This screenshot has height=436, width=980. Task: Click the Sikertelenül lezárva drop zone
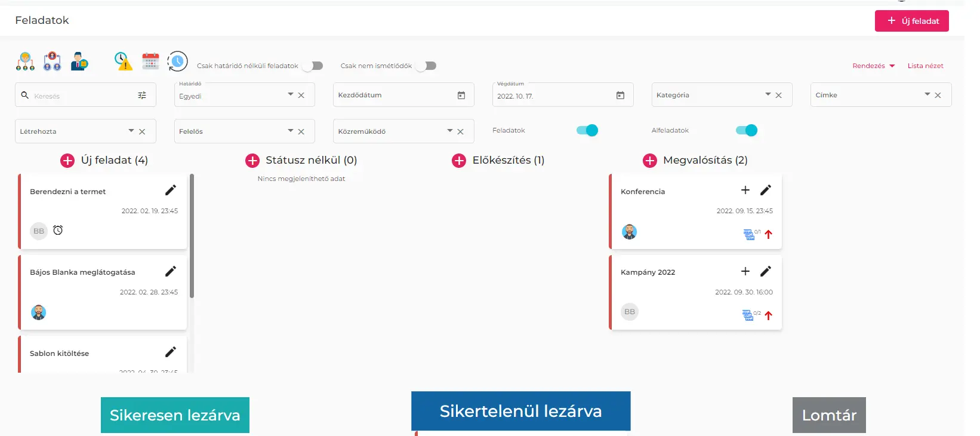[521, 411]
